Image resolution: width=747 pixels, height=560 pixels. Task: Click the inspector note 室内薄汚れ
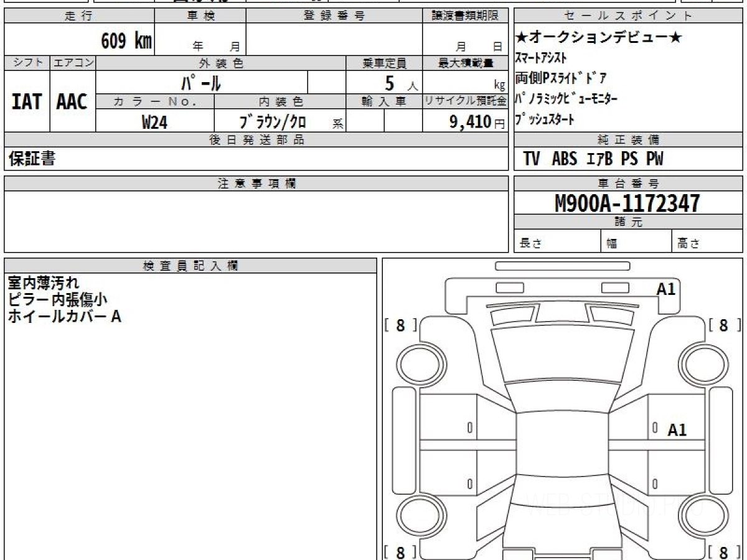coord(44,283)
